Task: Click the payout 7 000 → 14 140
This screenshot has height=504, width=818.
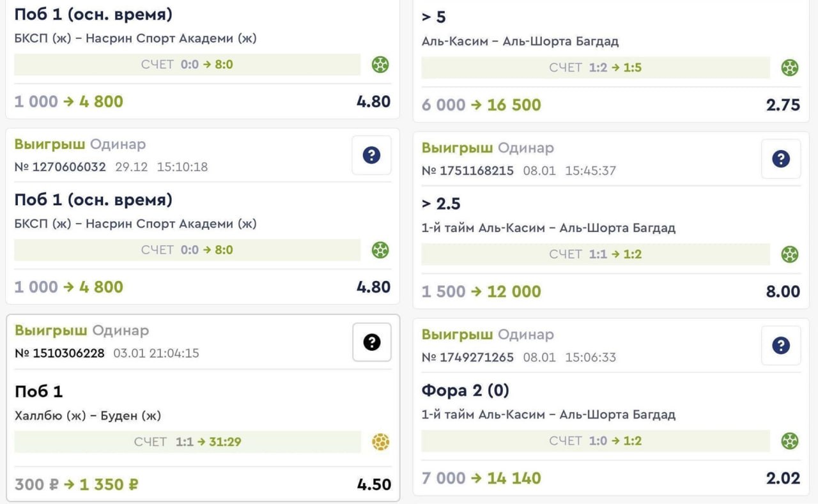Action: click(481, 478)
